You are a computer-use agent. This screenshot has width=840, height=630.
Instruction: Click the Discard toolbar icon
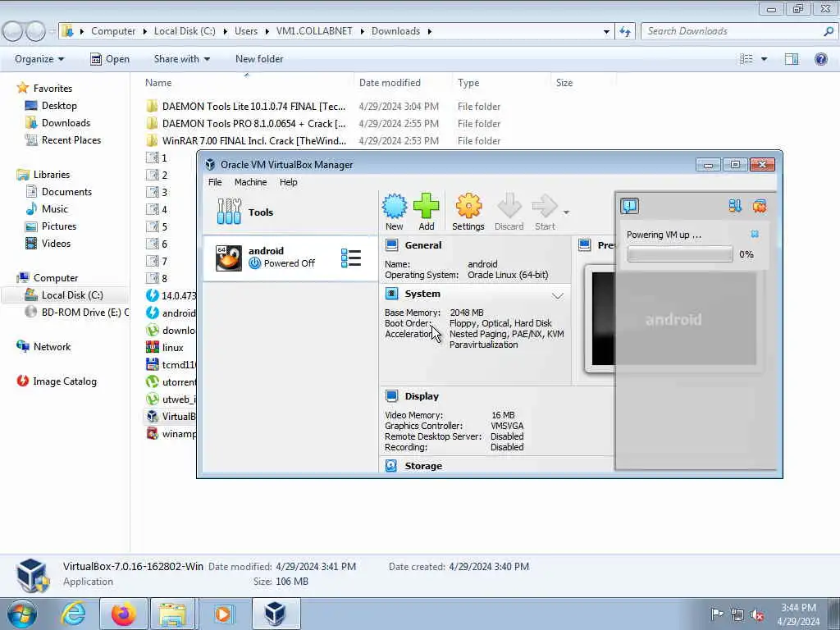pos(509,206)
